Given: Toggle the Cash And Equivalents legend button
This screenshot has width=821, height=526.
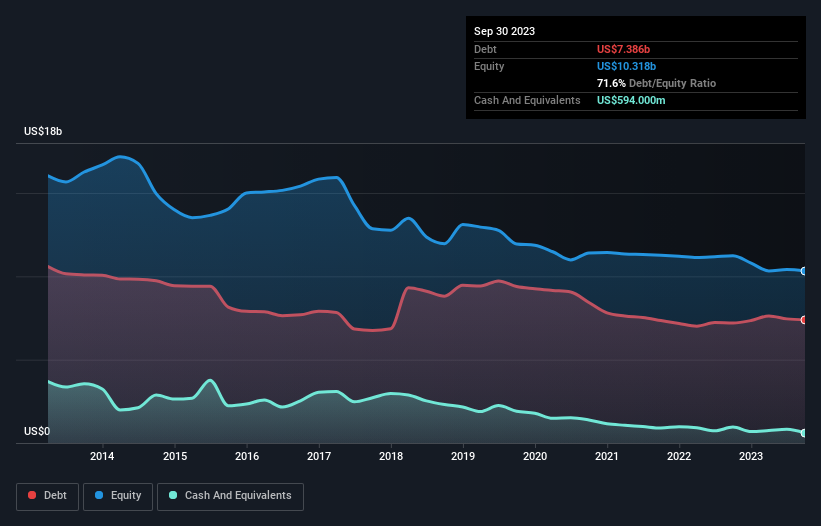Looking at the screenshot, I should [230, 497].
